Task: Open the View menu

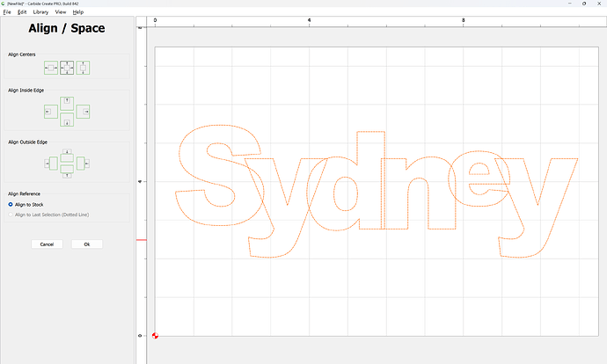Action: (x=60, y=12)
